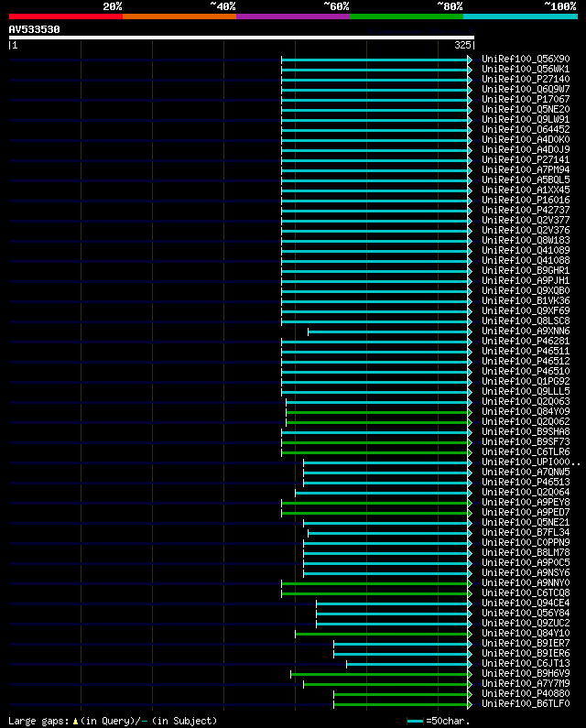Click the UniRef100_C0PPN9 label
This screenshot has width=586, height=728.
pyautogui.click(x=526, y=543)
